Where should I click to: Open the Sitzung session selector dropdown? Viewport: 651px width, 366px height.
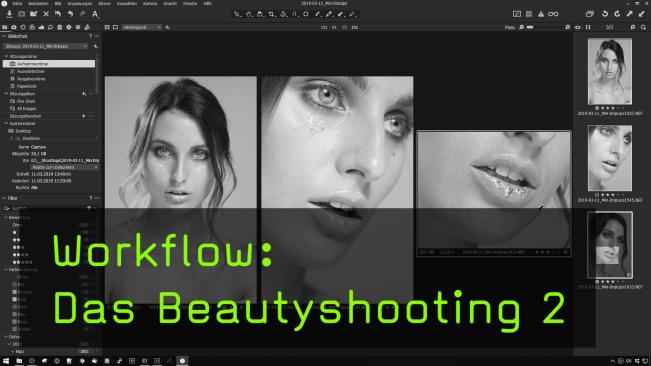click(x=46, y=46)
